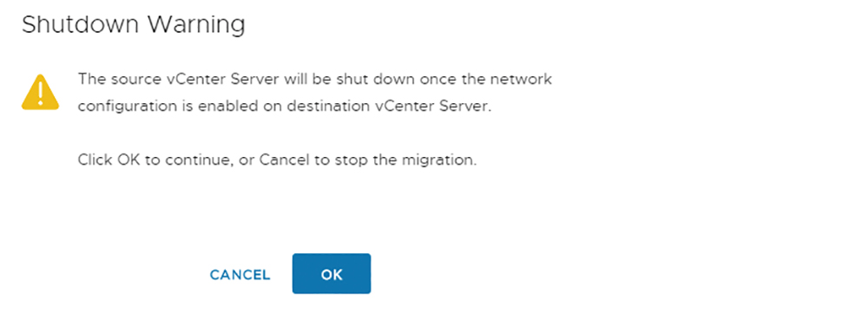Acknowledge the warning by clicking OK

tap(331, 274)
